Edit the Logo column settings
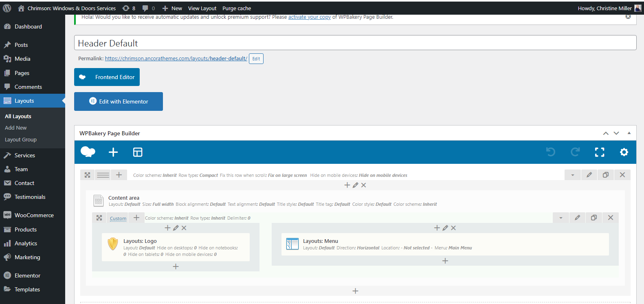Viewport: 644px width, 304px height. pos(176,228)
